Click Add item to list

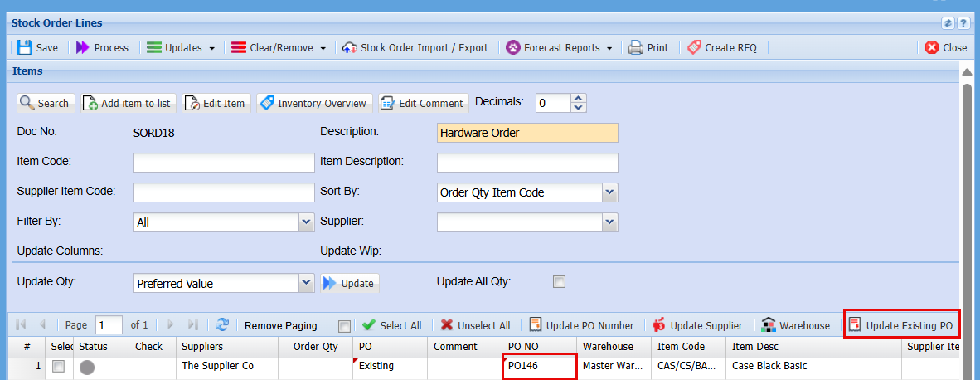[x=129, y=103]
